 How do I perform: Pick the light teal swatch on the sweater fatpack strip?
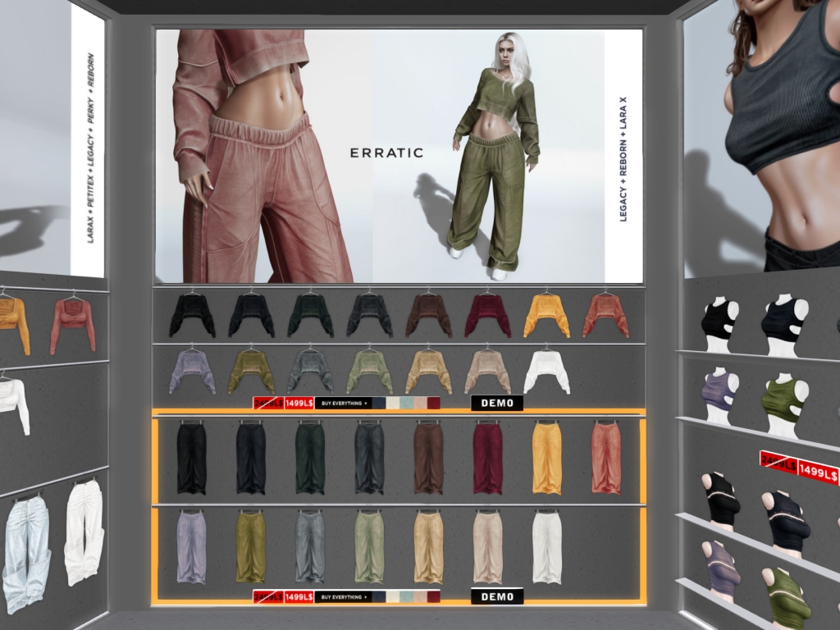tap(406, 403)
